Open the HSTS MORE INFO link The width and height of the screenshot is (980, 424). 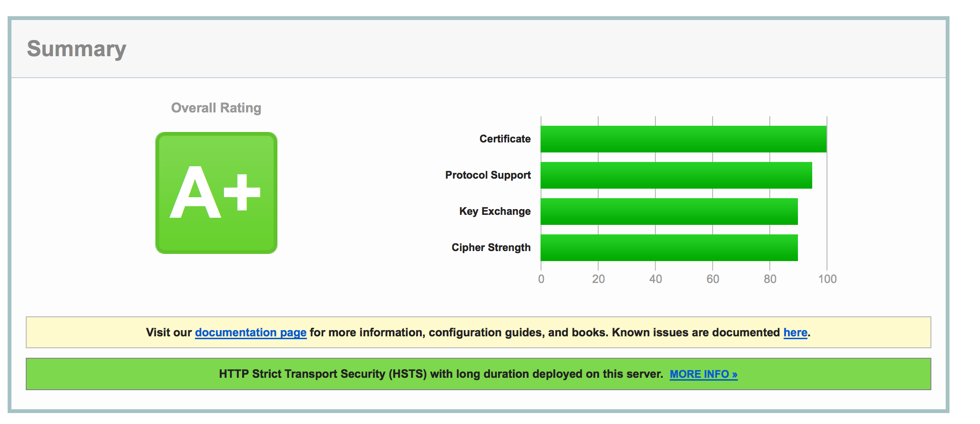click(x=703, y=374)
